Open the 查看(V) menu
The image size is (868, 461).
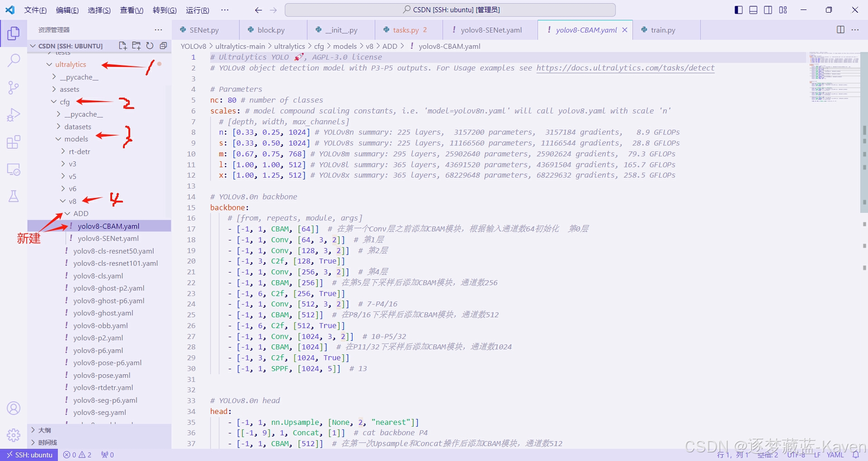[x=132, y=10]
